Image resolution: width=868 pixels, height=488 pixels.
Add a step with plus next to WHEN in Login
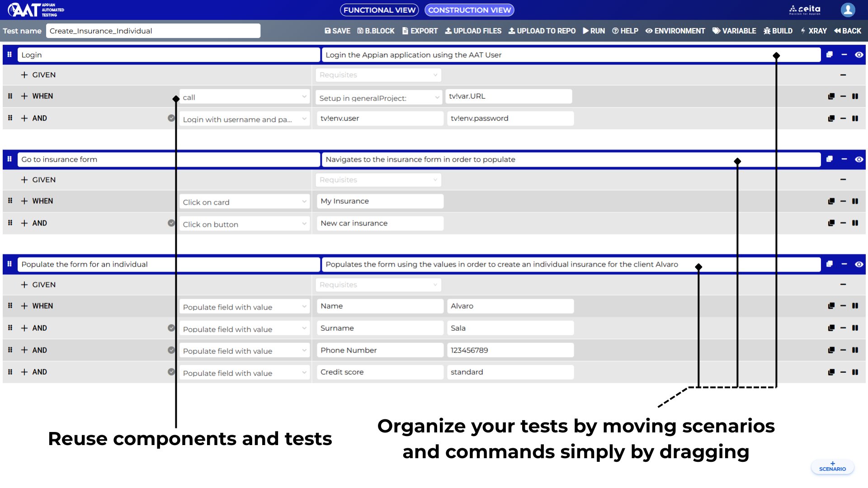click(24, 96)
